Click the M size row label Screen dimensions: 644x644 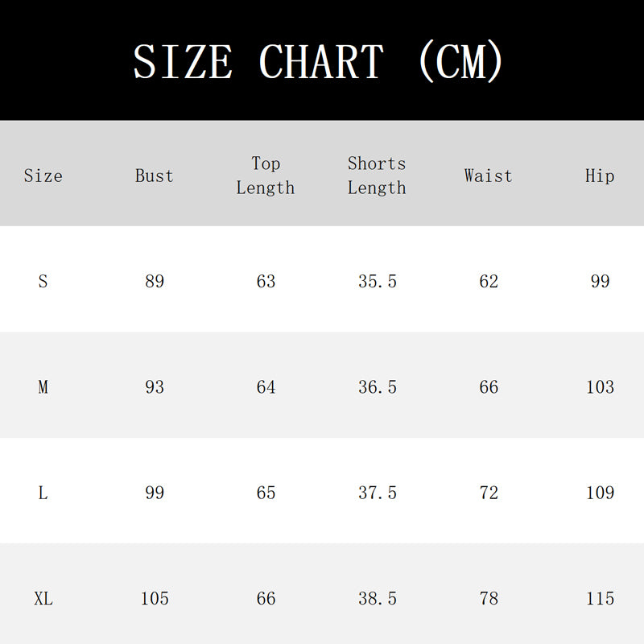[x=43, y=387]
